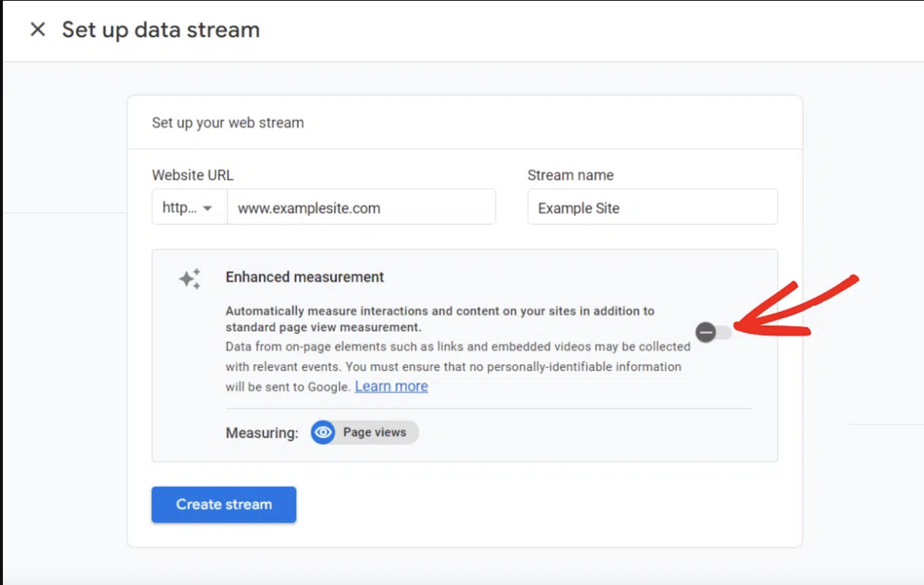Click the Website URL label
This screenshot has height=585, width=924.
point(193,175)
